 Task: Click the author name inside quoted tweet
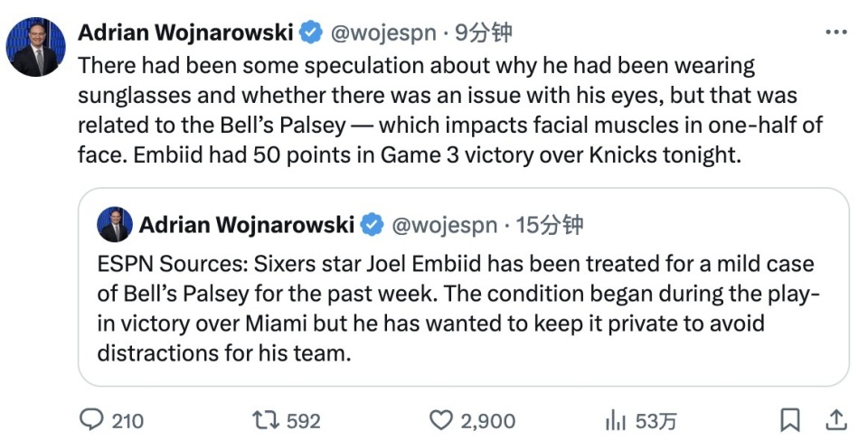[x=246, y=225]
